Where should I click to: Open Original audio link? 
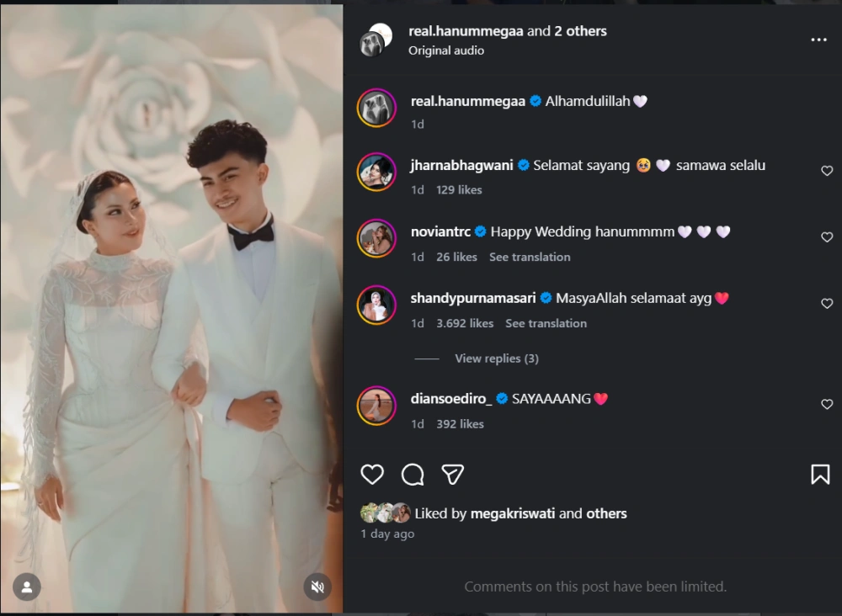click(x=446, y=50)
